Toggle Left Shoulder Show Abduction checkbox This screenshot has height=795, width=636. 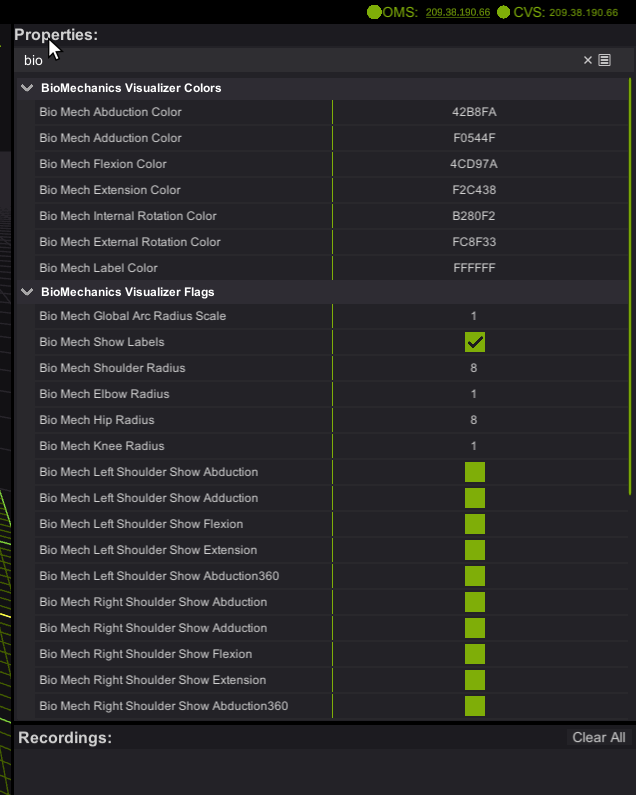tap(474, 472)
